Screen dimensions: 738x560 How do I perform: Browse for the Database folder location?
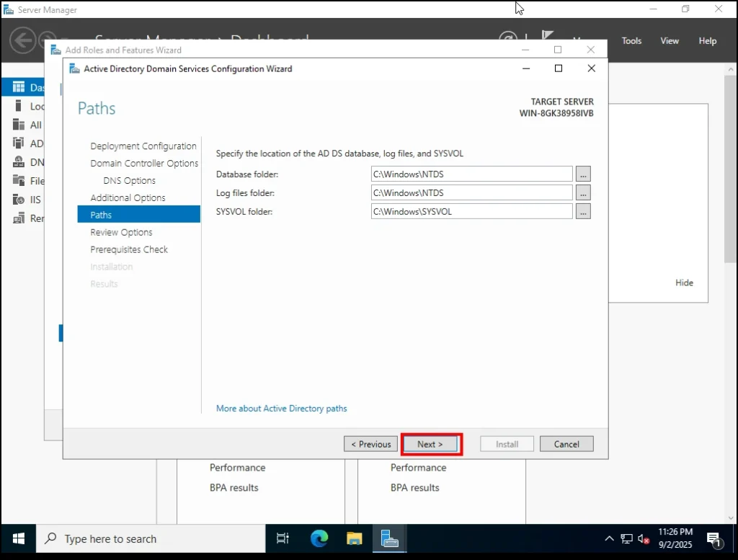[x=583, y=174]
